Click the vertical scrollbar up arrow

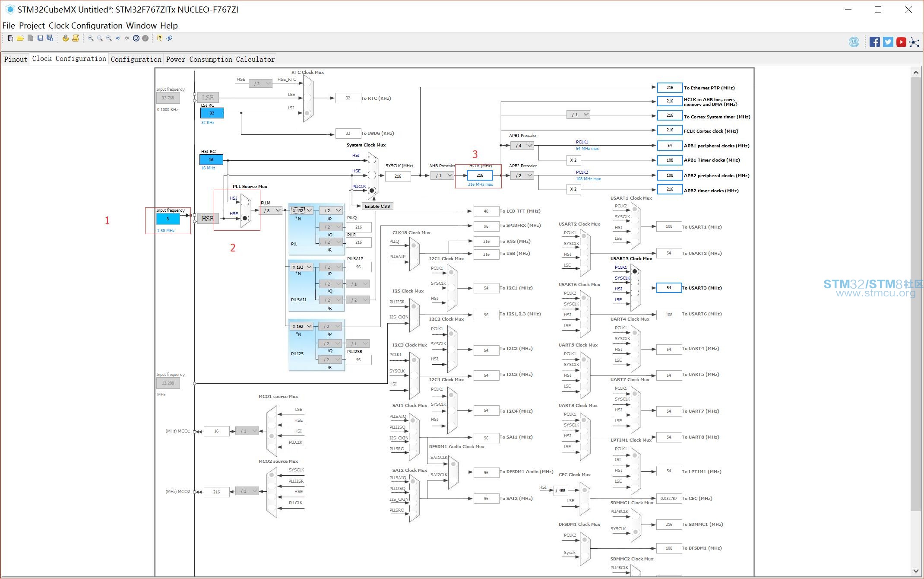916,73
